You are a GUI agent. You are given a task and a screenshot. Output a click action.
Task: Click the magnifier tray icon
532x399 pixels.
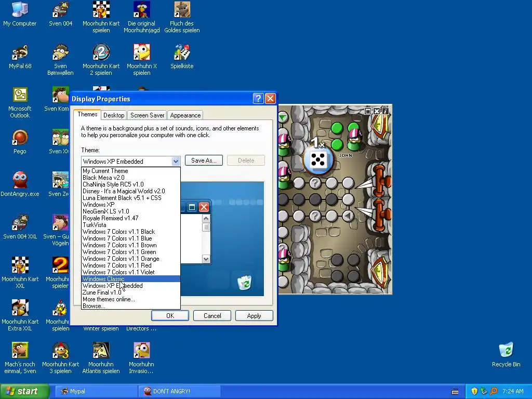pos(494,391)
